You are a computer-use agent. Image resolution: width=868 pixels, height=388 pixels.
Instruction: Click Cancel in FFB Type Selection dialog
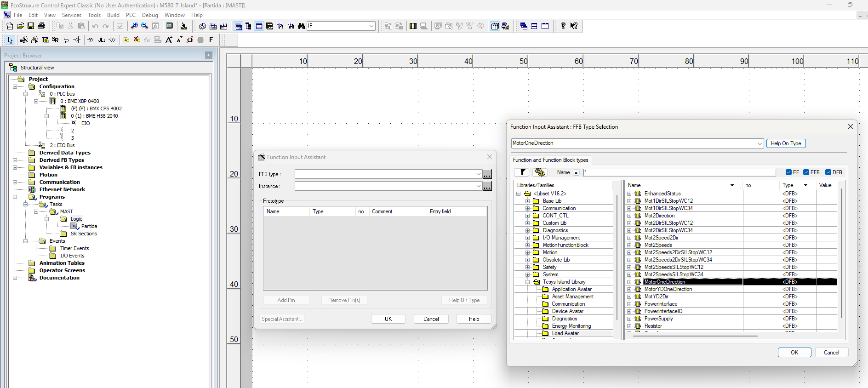pyautogui.click(x=831, y=353)
